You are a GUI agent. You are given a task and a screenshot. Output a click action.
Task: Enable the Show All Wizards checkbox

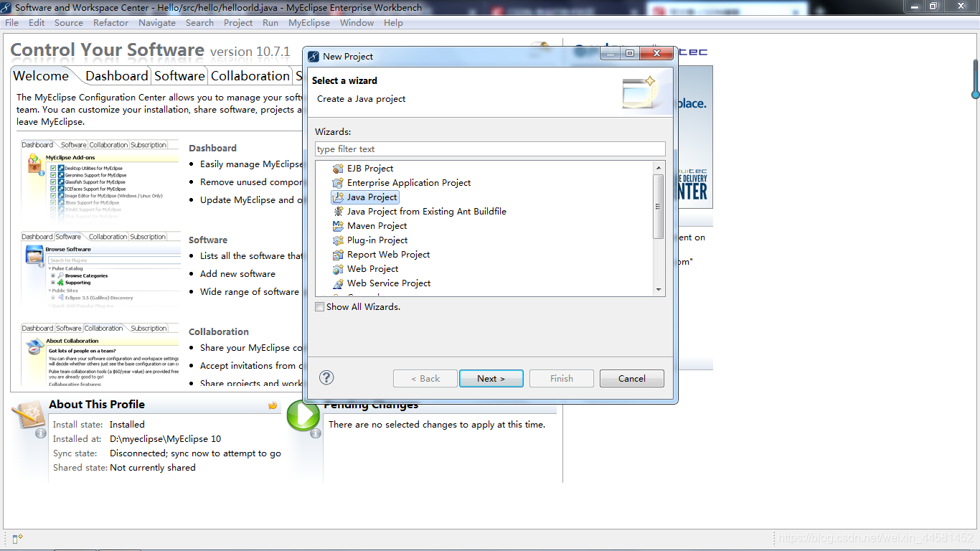click(320, 307)
